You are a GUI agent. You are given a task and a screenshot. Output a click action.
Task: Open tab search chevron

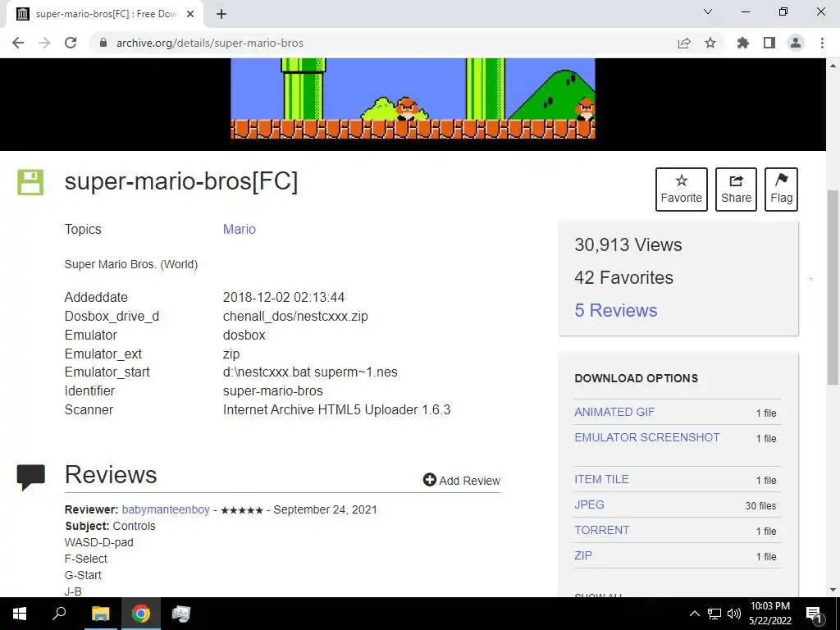tap(708, 11)
